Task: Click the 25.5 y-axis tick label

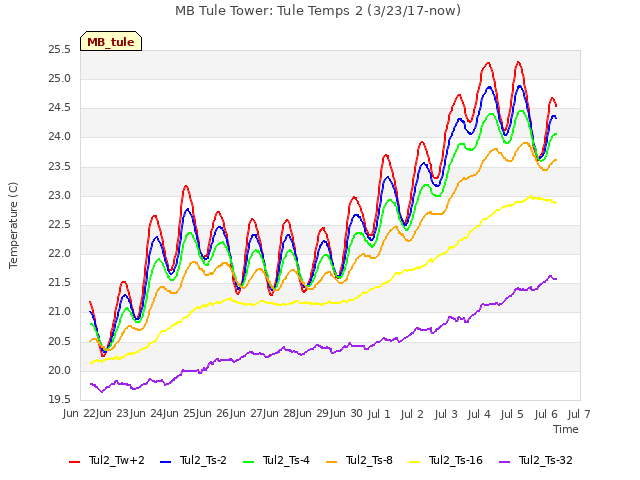Action: 59,50
